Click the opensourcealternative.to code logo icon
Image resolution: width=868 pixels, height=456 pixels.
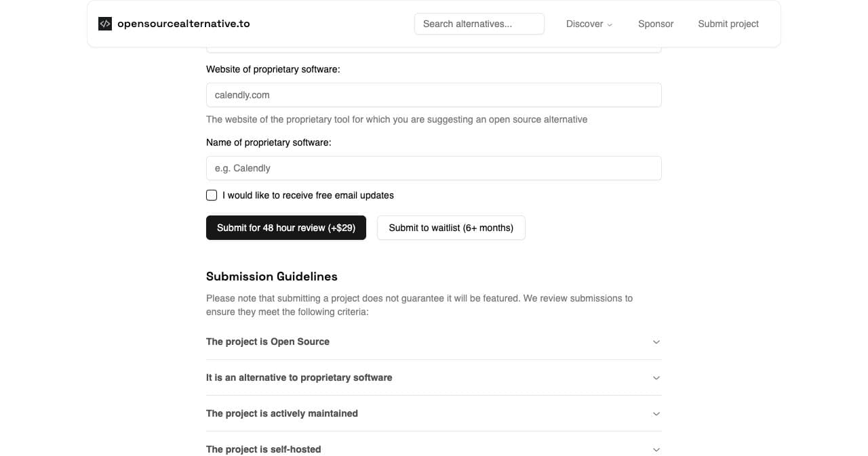click(105, 24)
